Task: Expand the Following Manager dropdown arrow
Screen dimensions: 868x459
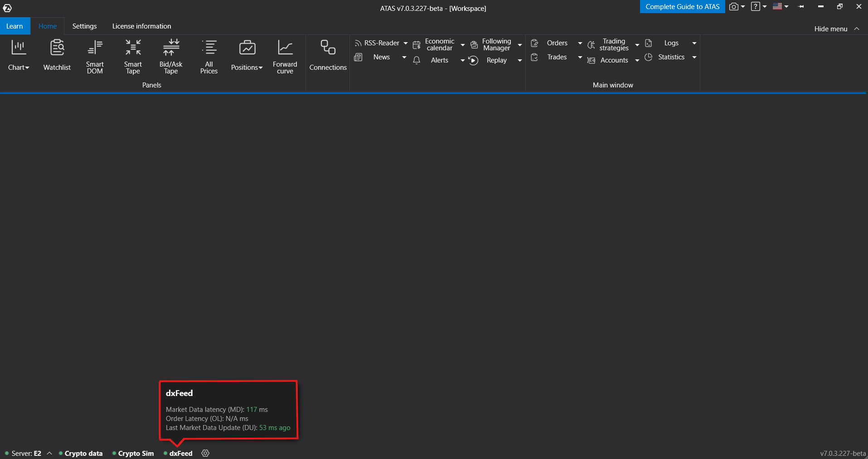Action: (520, 45)
